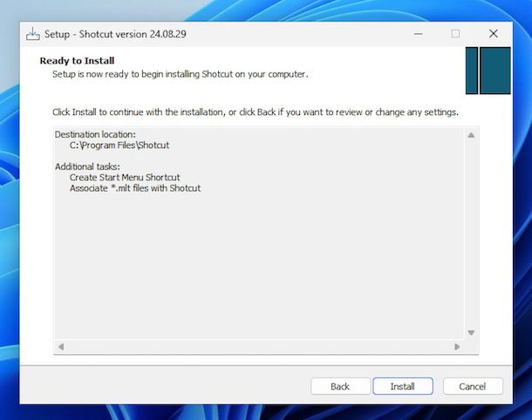Viewport: 532px width, 420px height.
Task: Click 'Create Start Menu Shortcut' line
Action: pos(125,177)
